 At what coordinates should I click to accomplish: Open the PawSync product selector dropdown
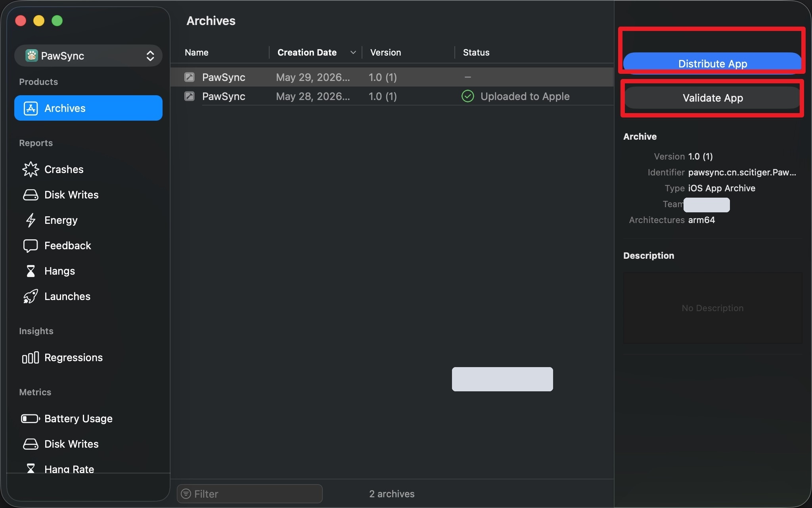pyautogui.click(x=88, y=56)
